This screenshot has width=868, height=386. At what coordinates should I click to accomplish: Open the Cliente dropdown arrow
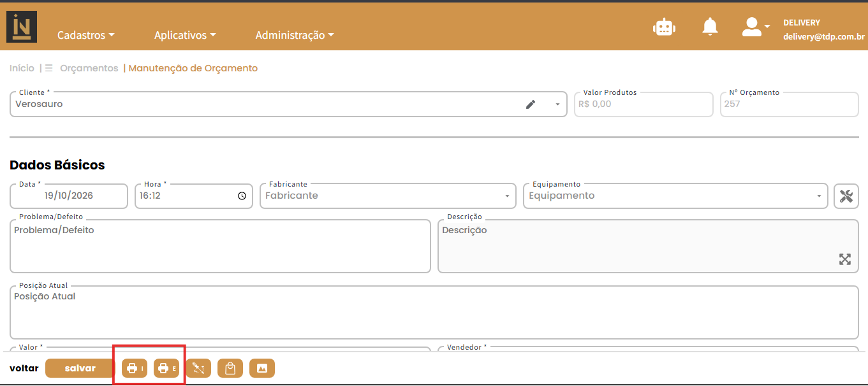(557, 104)
